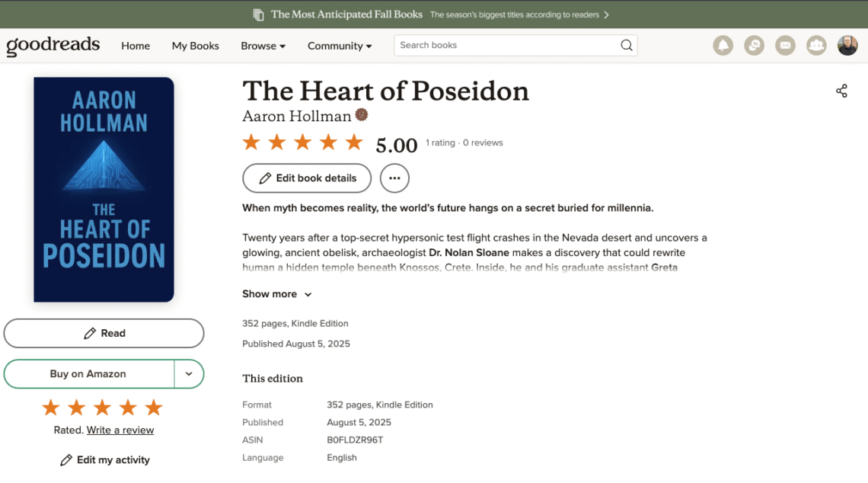Click the Edit book details button
The width and height of the screenshot is (868, 483).
tap(307, 178)
